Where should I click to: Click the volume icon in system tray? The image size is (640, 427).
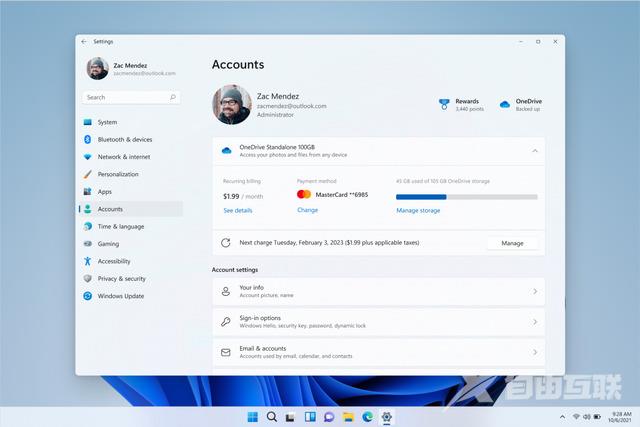click(587, 417)
